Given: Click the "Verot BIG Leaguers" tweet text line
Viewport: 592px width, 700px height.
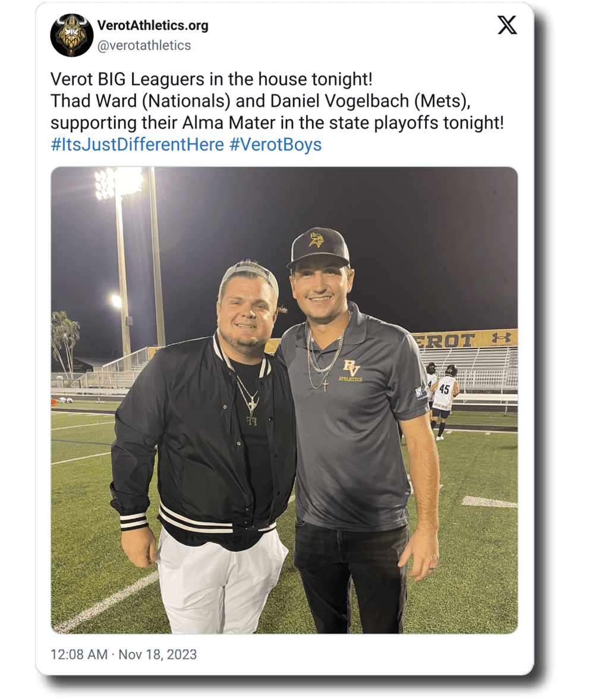Looking at the screenshot, I should [211, 79].
